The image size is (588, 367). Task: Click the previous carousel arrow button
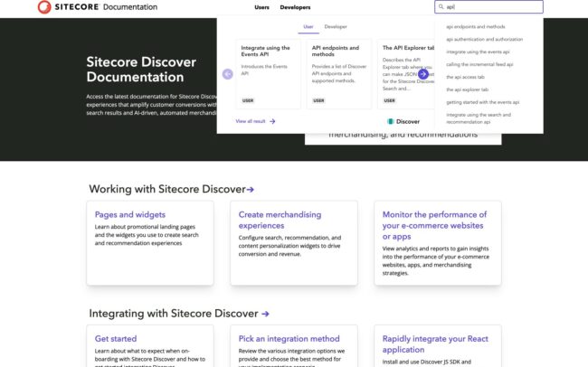[x=227, y=73]
